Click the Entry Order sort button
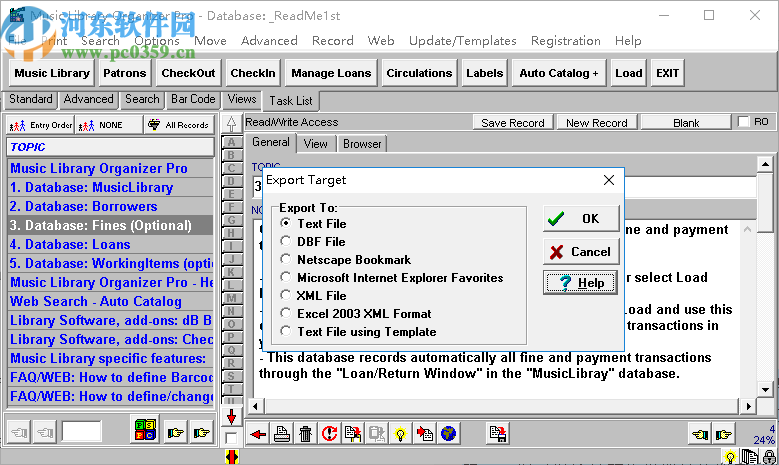The height and width of the screenshot is (465, 779). [41, 125]
